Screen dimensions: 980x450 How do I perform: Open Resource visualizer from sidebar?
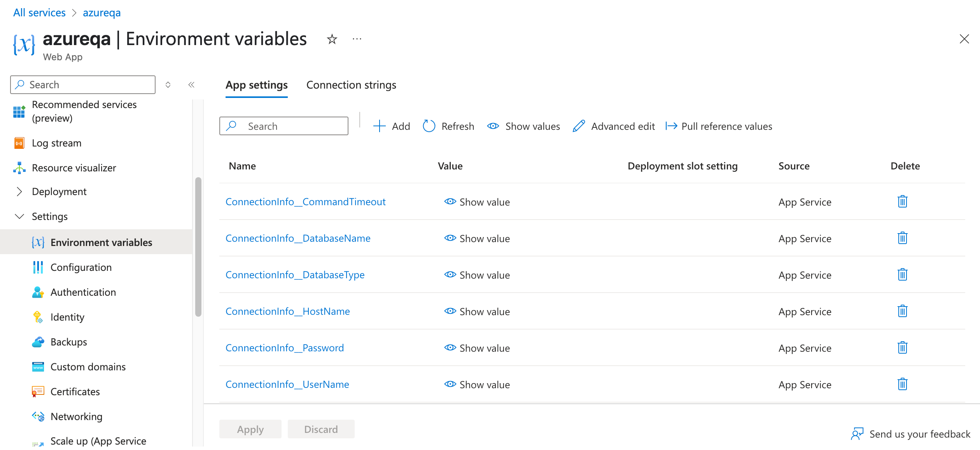coord(74,168)
